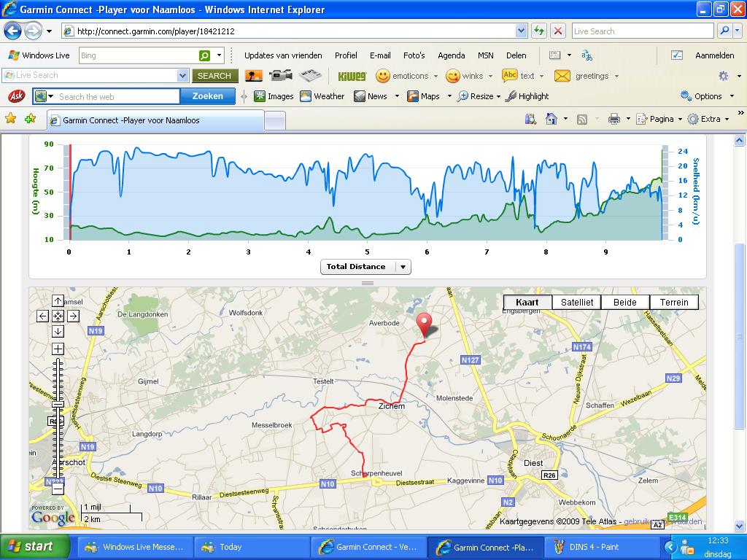Click the Home icon in command bar
The width and height of the screenshot is (747, 560).
pyautogui.click(x=551, y=119)
